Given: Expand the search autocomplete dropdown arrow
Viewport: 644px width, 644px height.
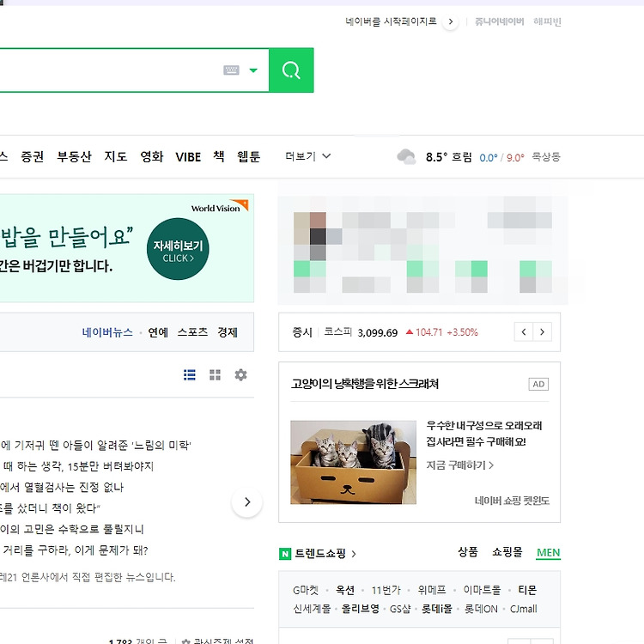Looking at the screenshot, I should 253,70.
